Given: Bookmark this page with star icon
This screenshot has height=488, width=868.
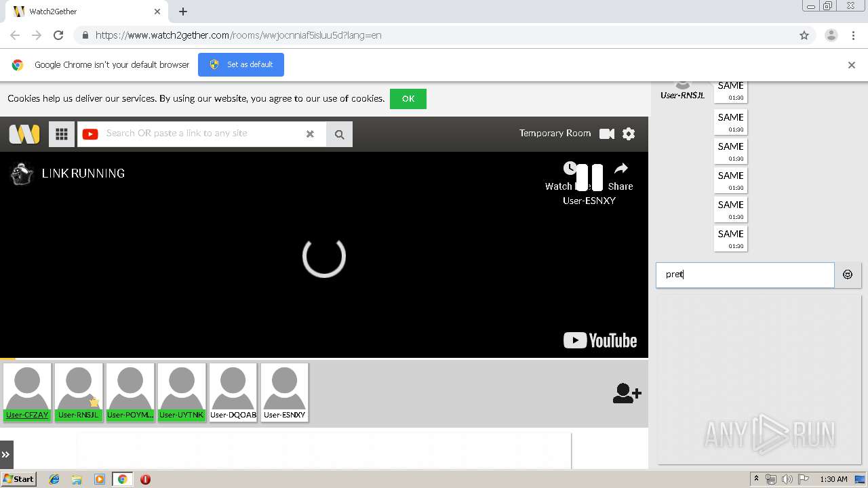Looking at the screenshot, I should coord(804,35).
